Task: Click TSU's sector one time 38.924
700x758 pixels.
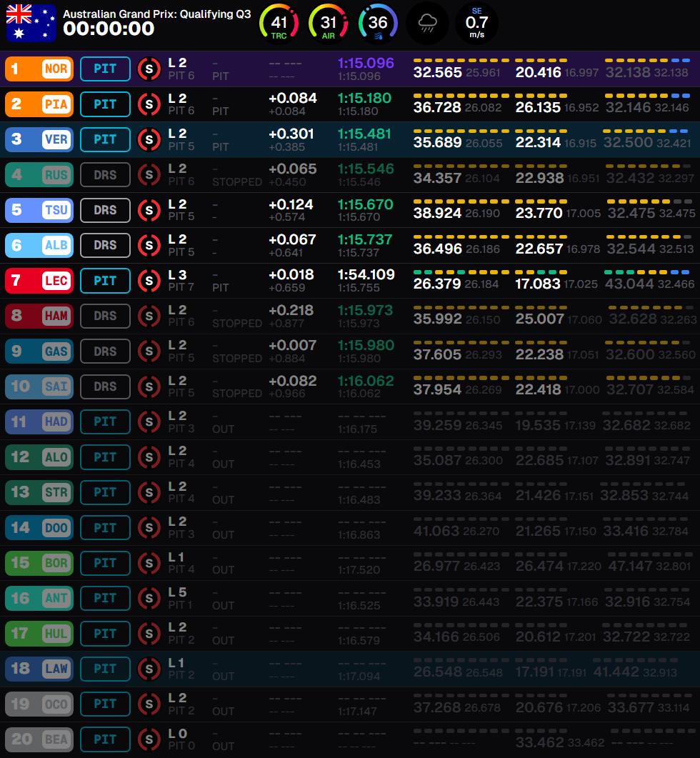Action: [x=437, y=213]
